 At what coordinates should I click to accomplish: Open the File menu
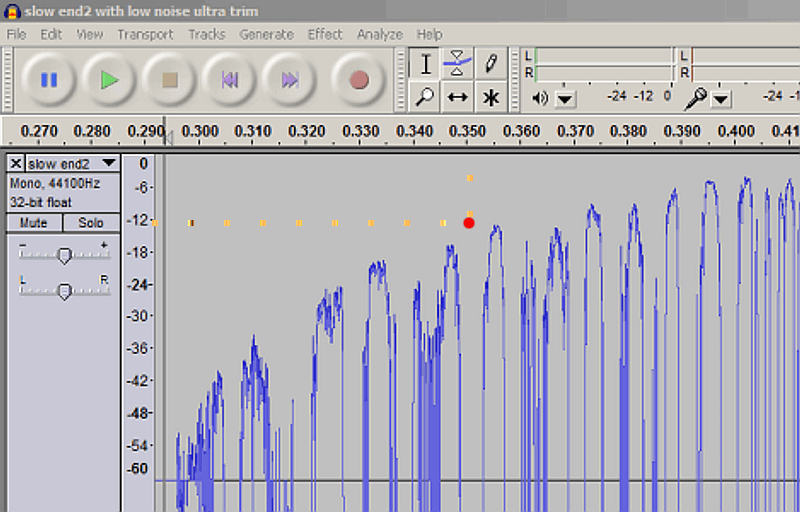tap(16, 35)
